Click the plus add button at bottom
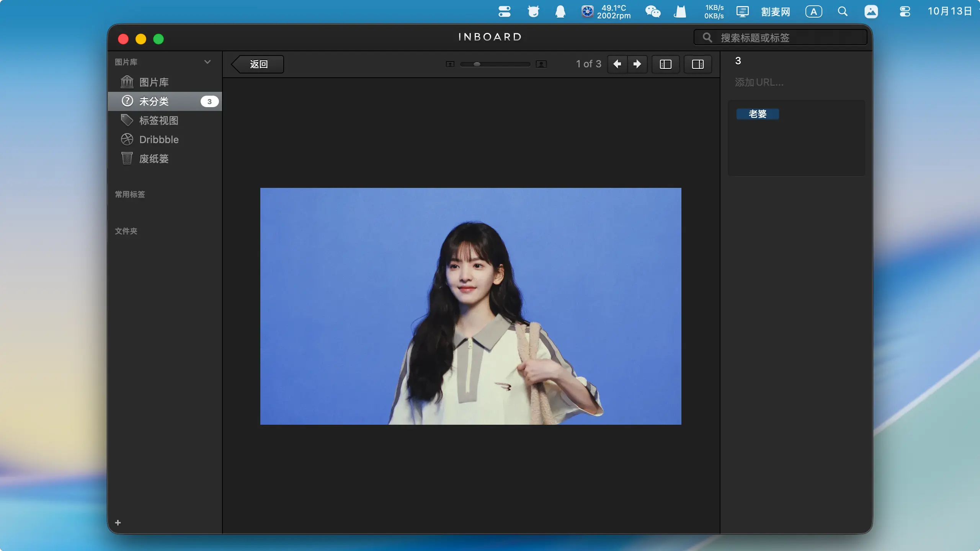Image resolution: width=980 pixels, height=551 pixels. [x=118, y=523]
